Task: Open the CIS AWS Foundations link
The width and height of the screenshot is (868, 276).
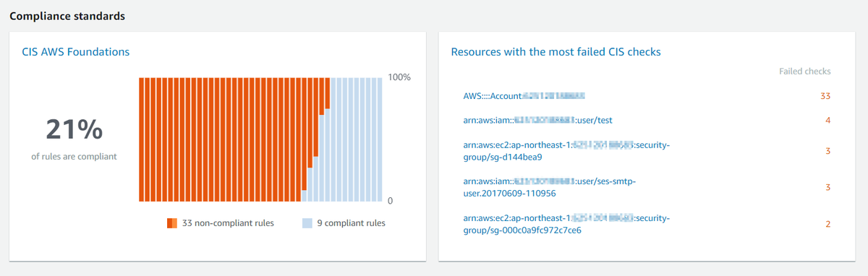Action: pos(76,52)
